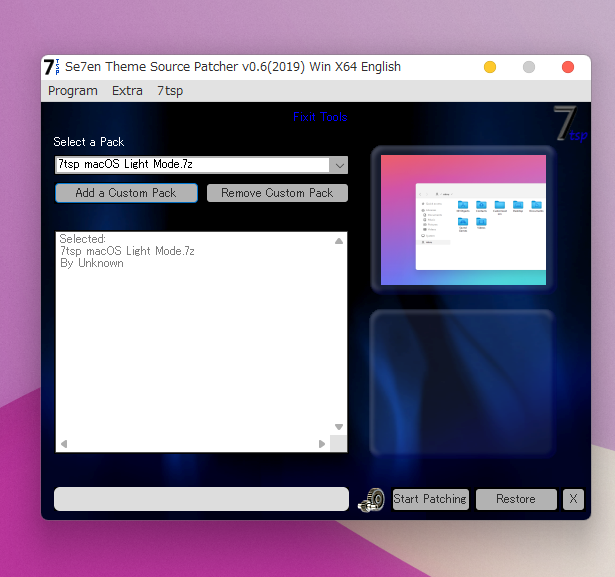Click the Fixit Tools link
This screenshot has height=577, width=615.
[320, 117]
